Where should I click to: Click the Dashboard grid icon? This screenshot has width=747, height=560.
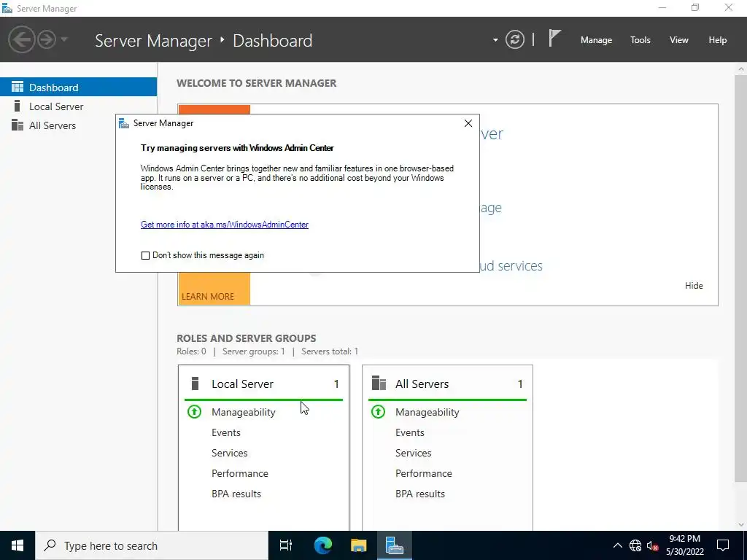tap(18, 87)
